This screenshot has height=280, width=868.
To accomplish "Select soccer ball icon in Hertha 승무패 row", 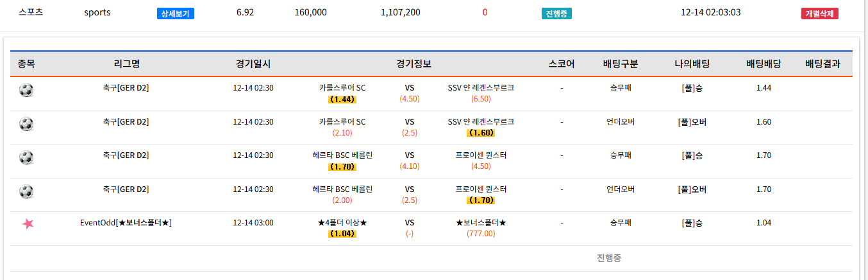I will (x=26, y=157).
